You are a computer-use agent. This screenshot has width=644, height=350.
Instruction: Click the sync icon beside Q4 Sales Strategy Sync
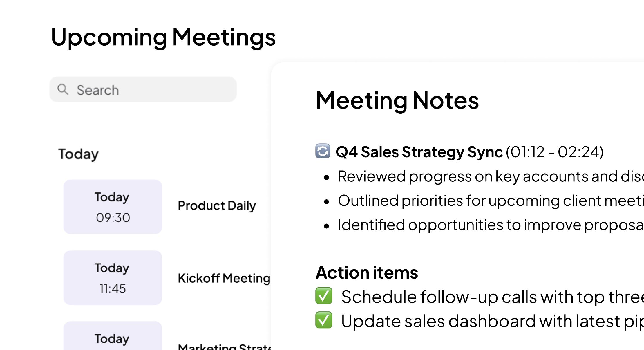(323, 151)
